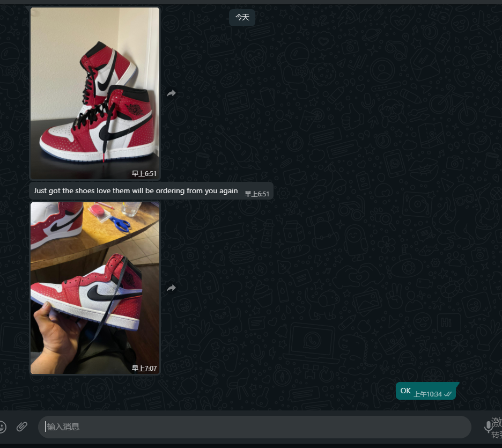Open handheld shoe photo sent at 早上7:07
The height and width of the screenshot is (448, 502).
pyautogui.click(x=95, y=288)
